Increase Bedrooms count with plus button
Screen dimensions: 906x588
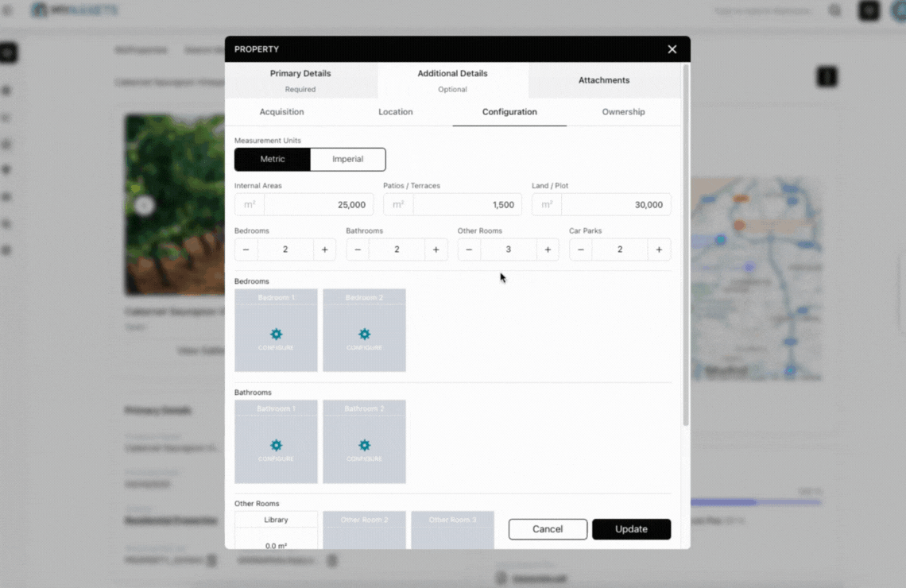324,249
